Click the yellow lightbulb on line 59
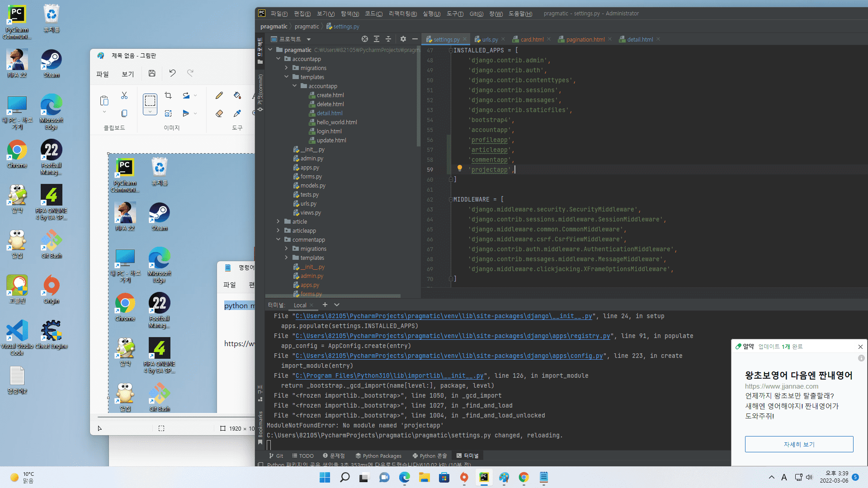868x488 pixels. point(460,168)
